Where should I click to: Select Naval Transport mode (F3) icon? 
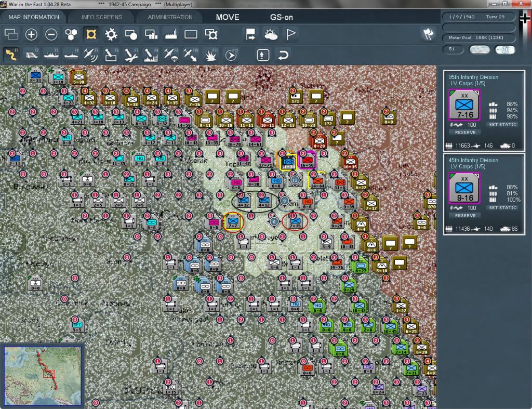click(51, 55)
